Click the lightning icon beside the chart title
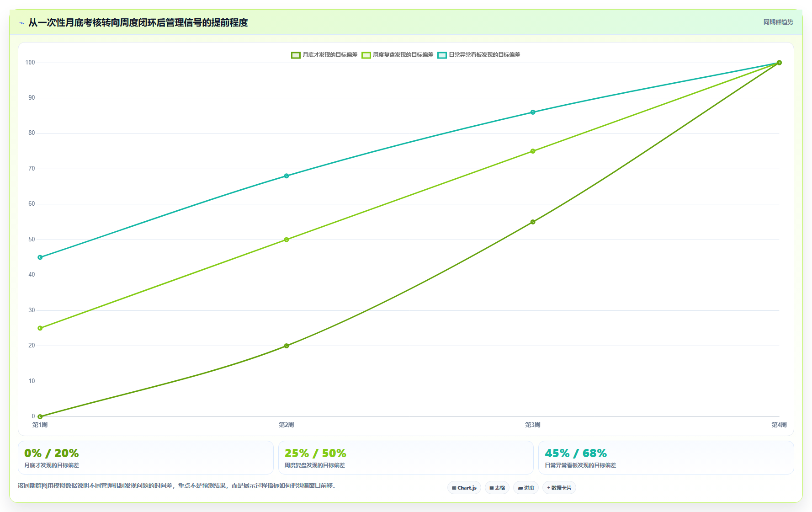Screen dimensions: 812x512 click(x=21, y=23)
